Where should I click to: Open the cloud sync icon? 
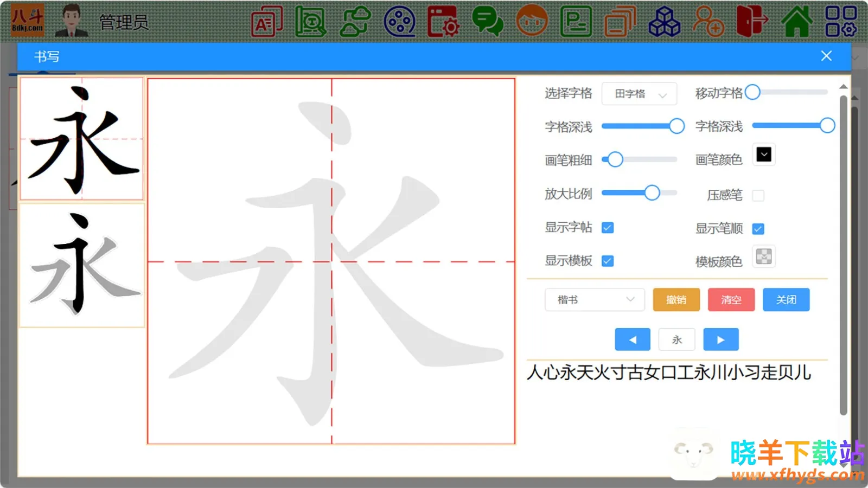click(x=355, y=22)
